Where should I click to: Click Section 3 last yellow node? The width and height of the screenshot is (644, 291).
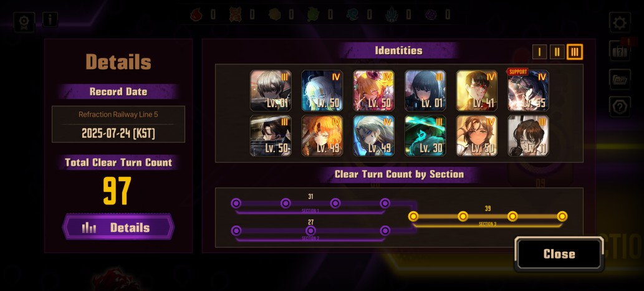click(x=562, y=216)
